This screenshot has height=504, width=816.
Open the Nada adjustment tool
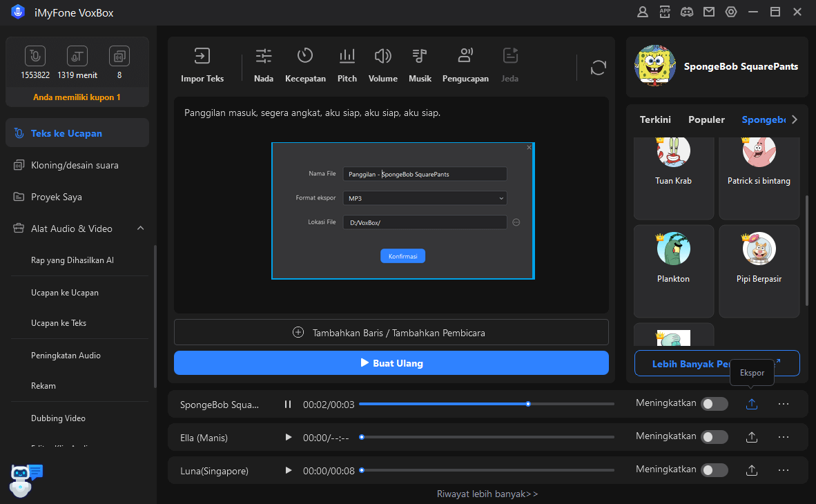[x=263, y=65]
